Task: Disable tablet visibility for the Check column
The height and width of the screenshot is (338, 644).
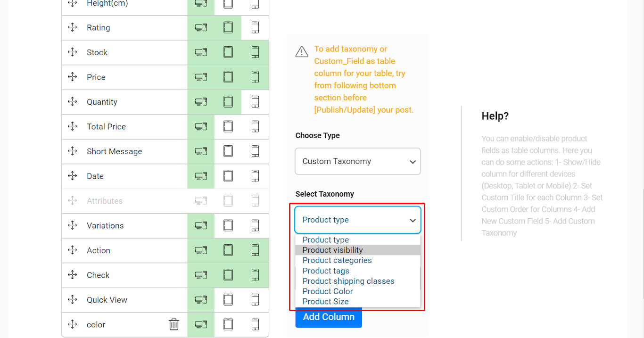Action: (228, 275)
